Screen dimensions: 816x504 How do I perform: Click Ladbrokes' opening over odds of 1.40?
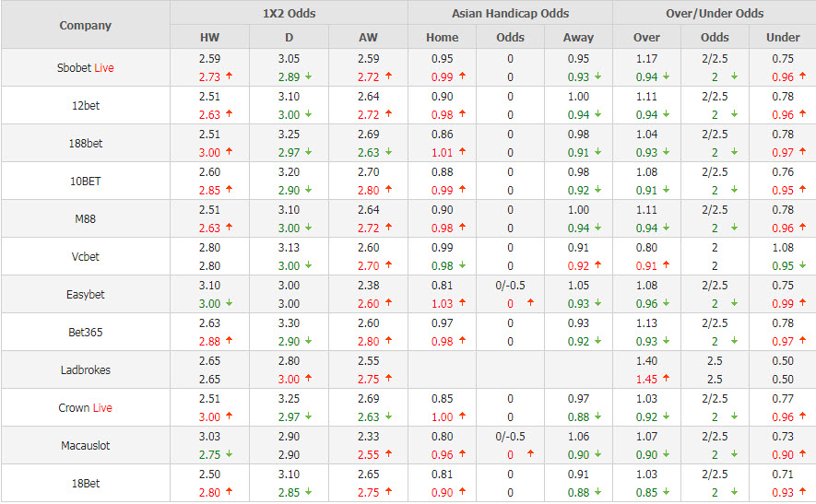click(646, 361)
